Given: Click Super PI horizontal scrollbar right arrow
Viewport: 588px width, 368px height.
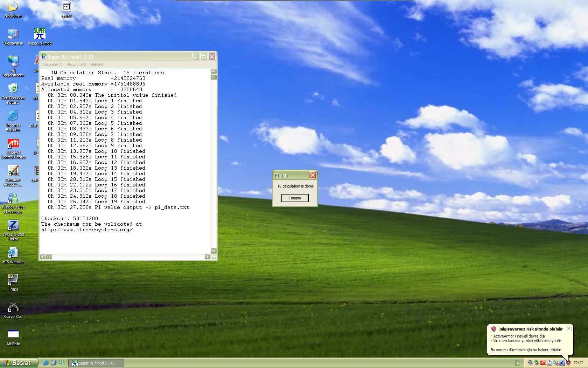Looking at the screenshot, I should (x=207, y=257).
